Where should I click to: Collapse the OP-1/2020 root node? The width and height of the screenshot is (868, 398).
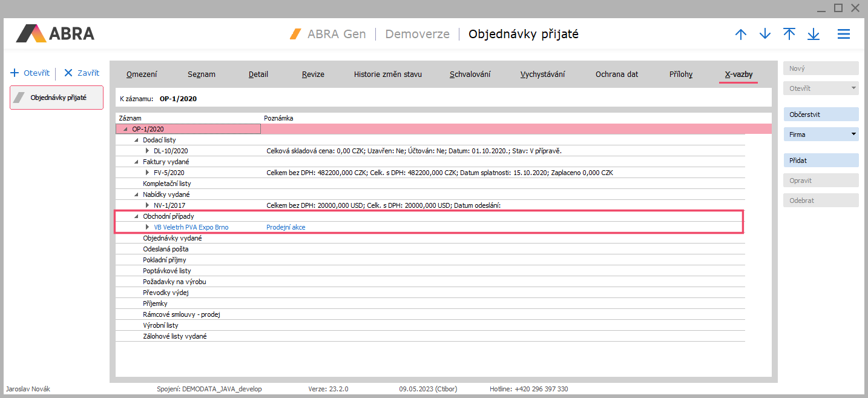click(x=125, y=129)
